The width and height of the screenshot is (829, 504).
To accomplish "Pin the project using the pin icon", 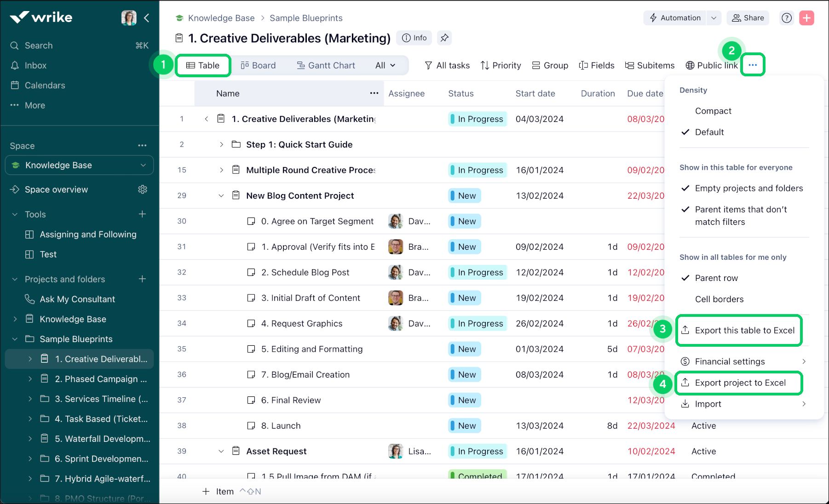I will (x=444, y=38).
